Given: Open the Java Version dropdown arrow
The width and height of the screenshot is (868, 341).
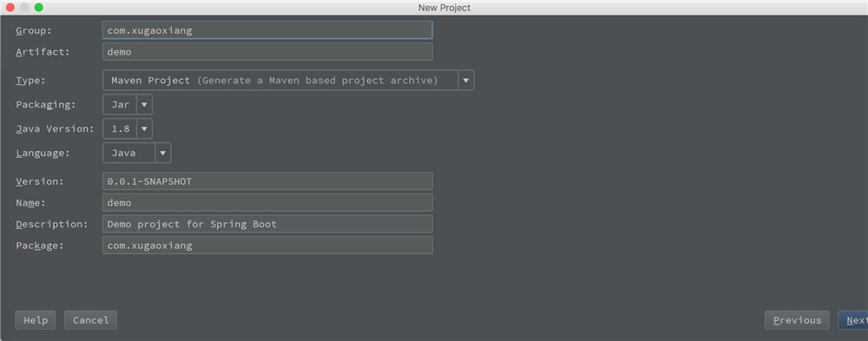Looking at the screenshot, I should pyautogui.click(x=144, y=129).
